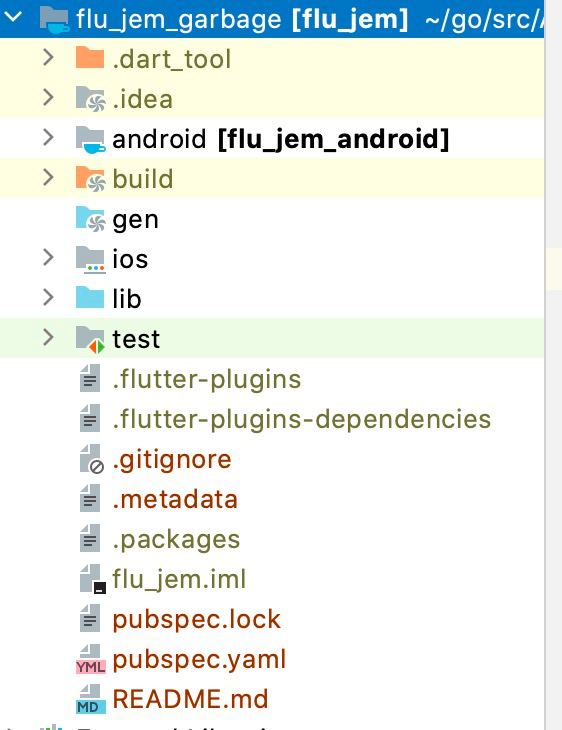Viewport: 562px width, 730px height.
Task: Click the .gitignore file icon
Action: pos(92,459)
